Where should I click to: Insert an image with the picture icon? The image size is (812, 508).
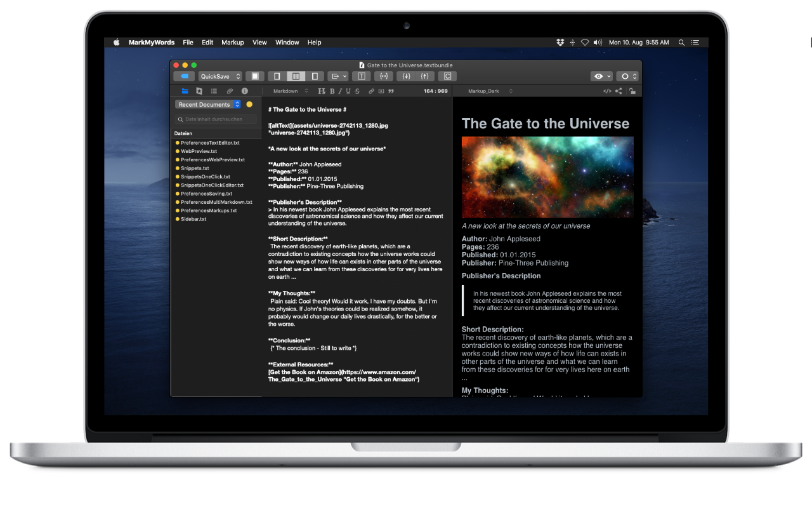tap(381, 91)
